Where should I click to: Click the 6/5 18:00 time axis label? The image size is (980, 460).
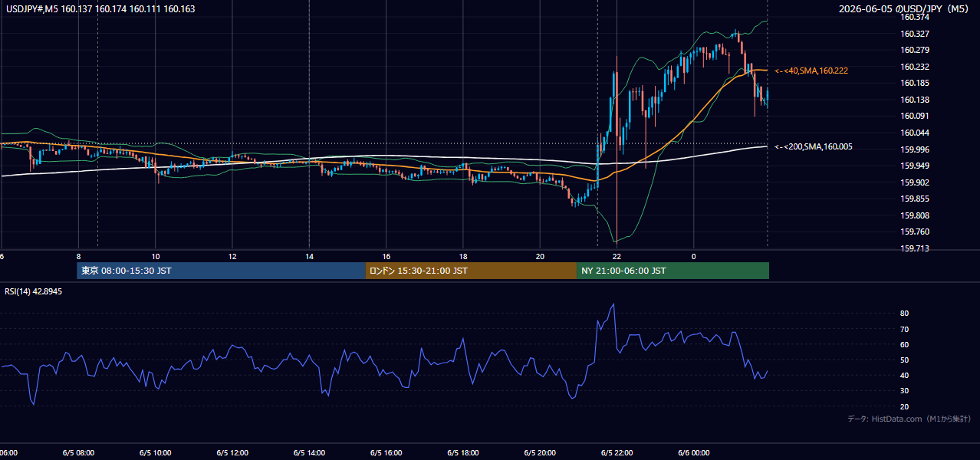(x=463, y=452)
